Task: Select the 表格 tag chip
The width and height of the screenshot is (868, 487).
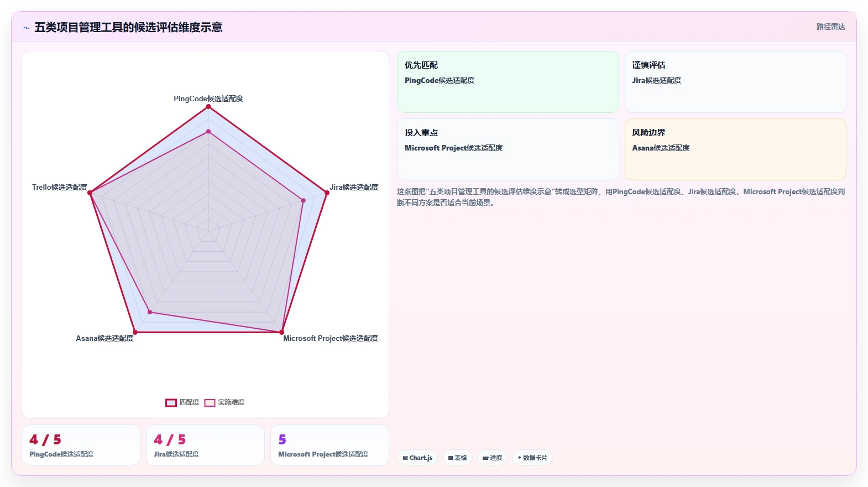Action: coord(457,458)
